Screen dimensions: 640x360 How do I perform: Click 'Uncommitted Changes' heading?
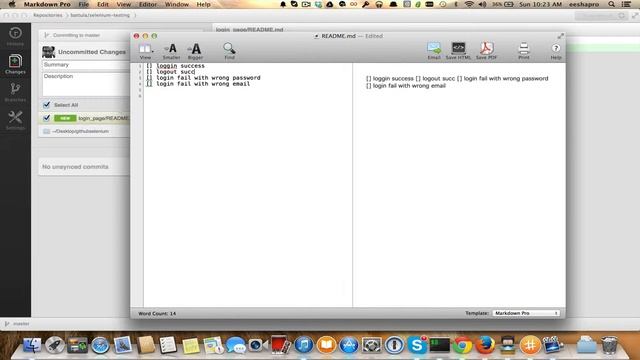tap(92, 52)
